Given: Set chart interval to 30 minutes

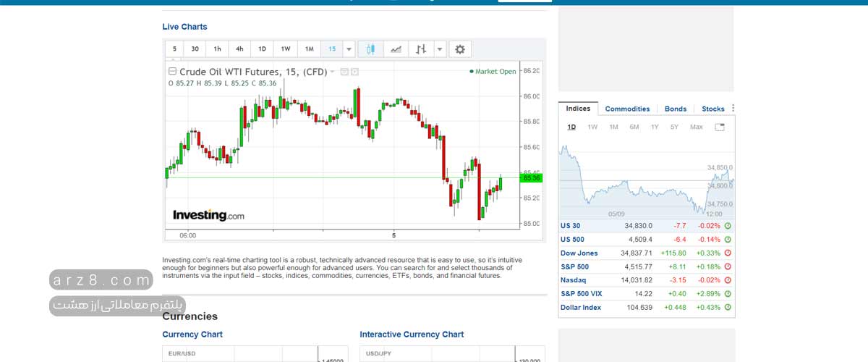Looking at the screenshot, I should point(195,49).
